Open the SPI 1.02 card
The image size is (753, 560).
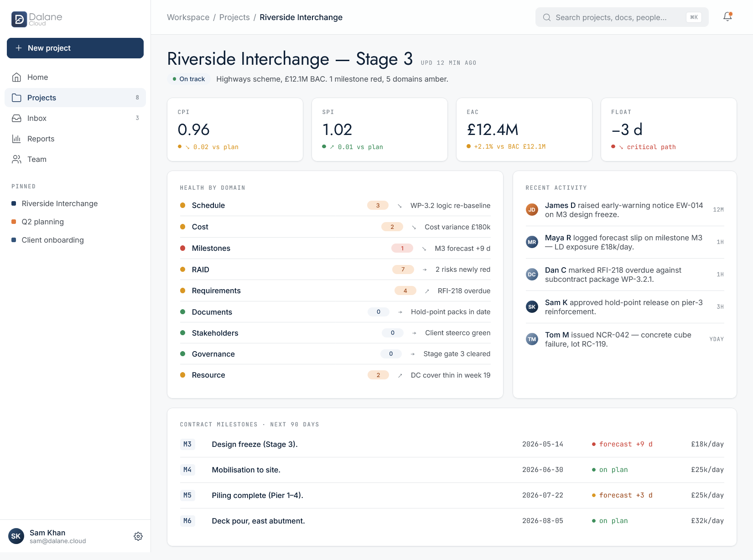(x=379, y=130)
